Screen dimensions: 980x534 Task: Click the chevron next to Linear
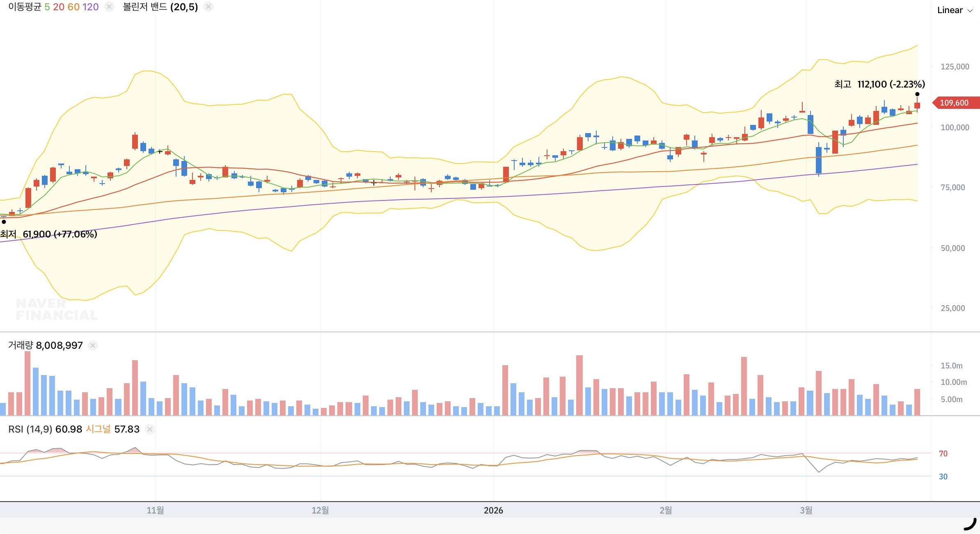(970, 11)
